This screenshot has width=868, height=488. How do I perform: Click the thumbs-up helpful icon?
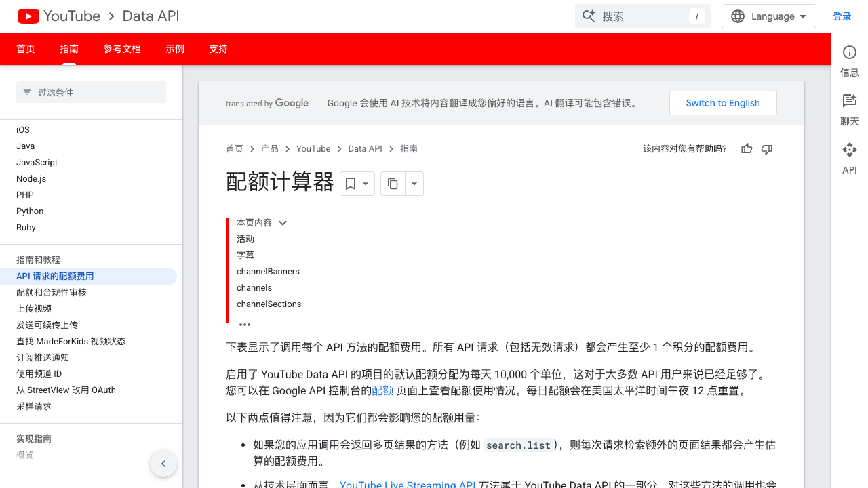tap(747, 149)
